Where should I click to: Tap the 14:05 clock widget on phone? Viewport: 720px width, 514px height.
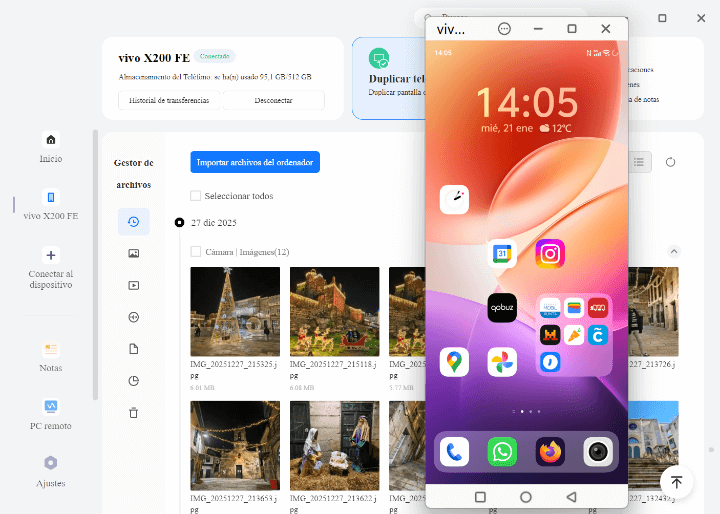tap(527, 102)
